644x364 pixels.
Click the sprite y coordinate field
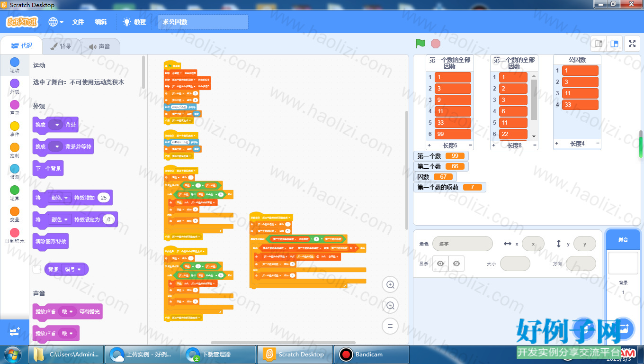(x=584, y=244)
